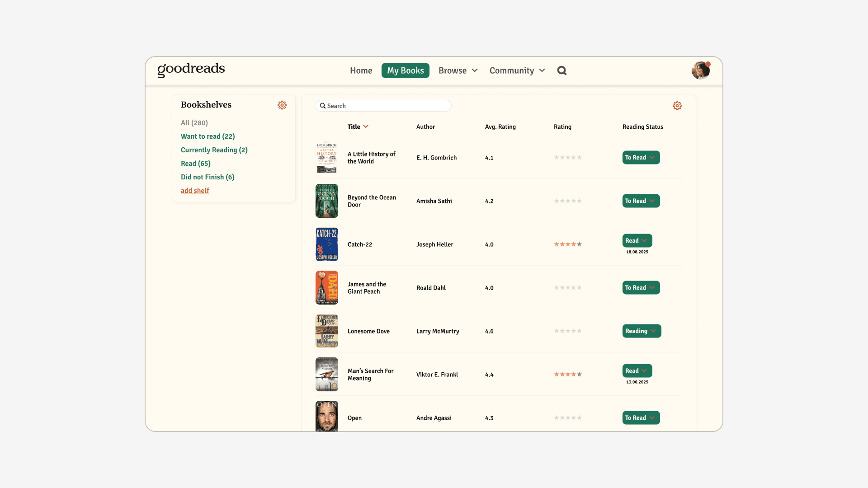Open Bookshelves settings gear icon

(x=282, y=105)
